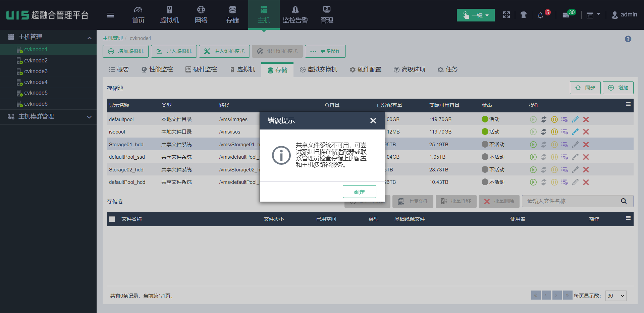View details of Storage01_hdd pool
Screen dimensions: 644x313
(x=565, y=145)
